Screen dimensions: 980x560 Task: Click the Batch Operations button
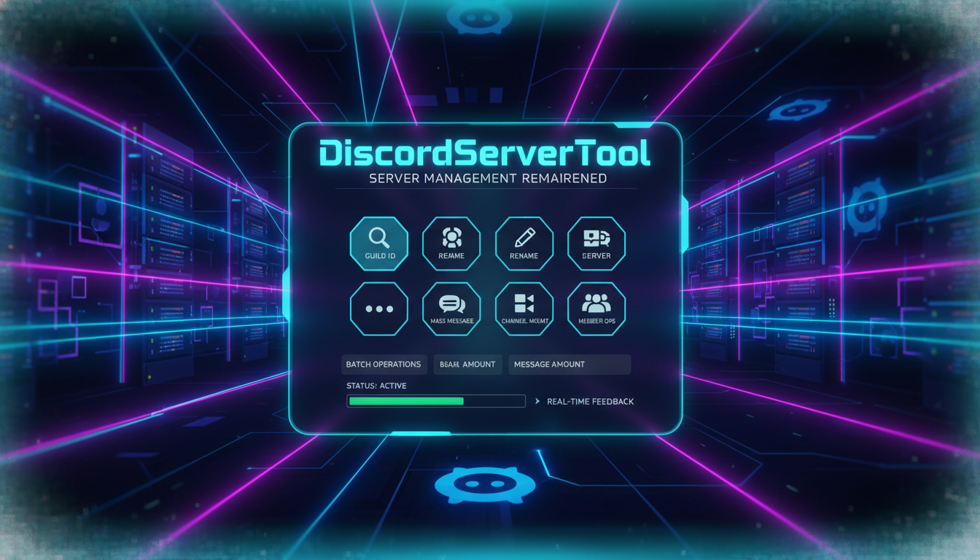pos(384,365)
